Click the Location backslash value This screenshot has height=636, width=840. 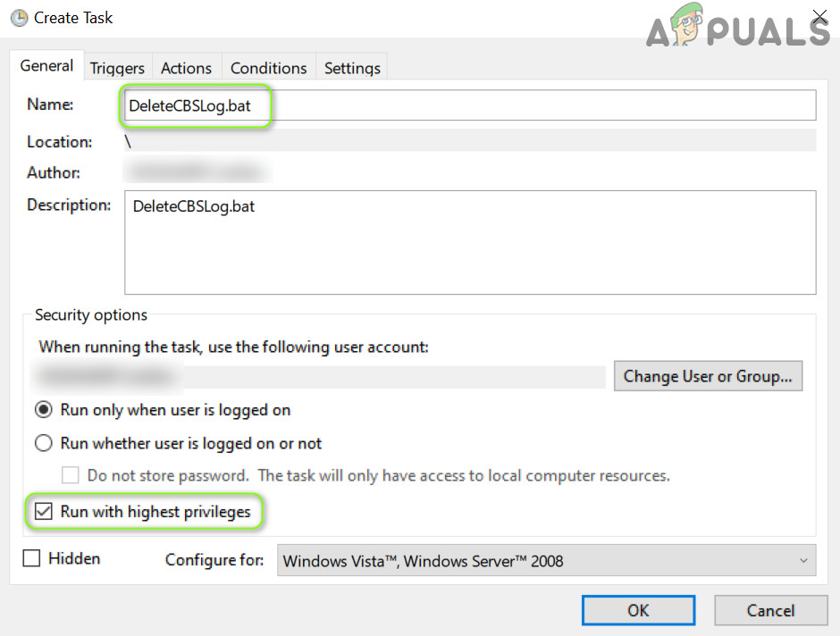[470, 141]
